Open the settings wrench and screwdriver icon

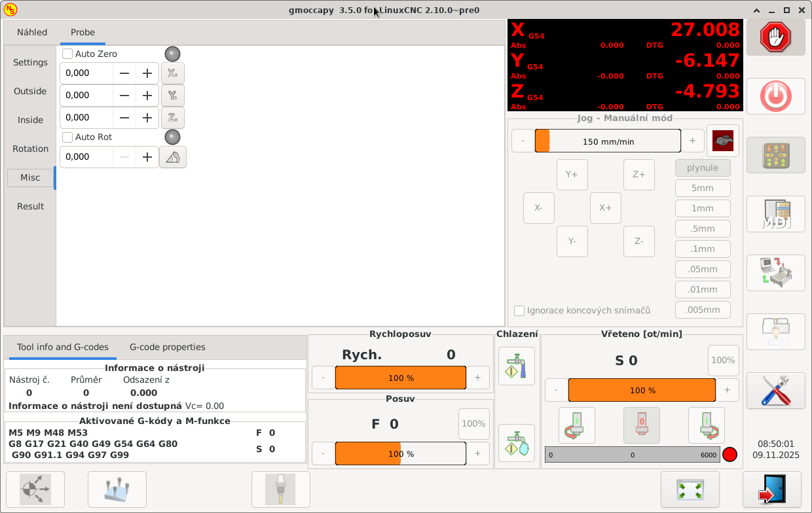tap(775, 391)
